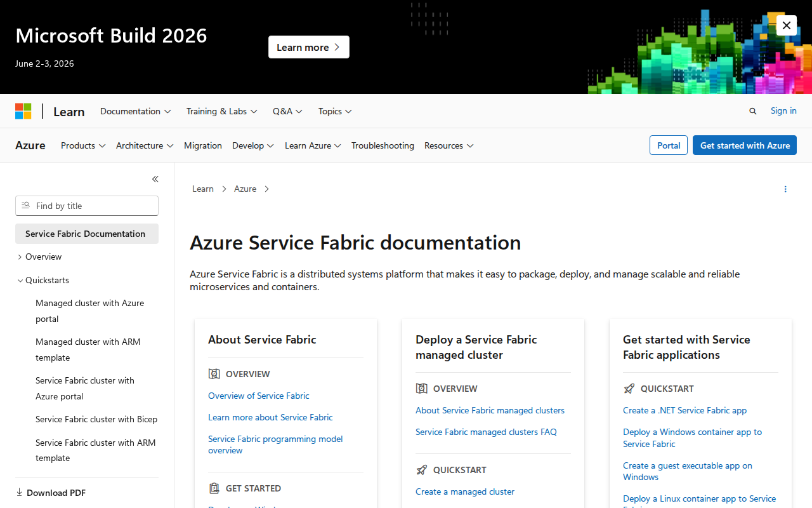Expand the Develop menu
This screenshot has width=812, height=508.
[253, 145]
